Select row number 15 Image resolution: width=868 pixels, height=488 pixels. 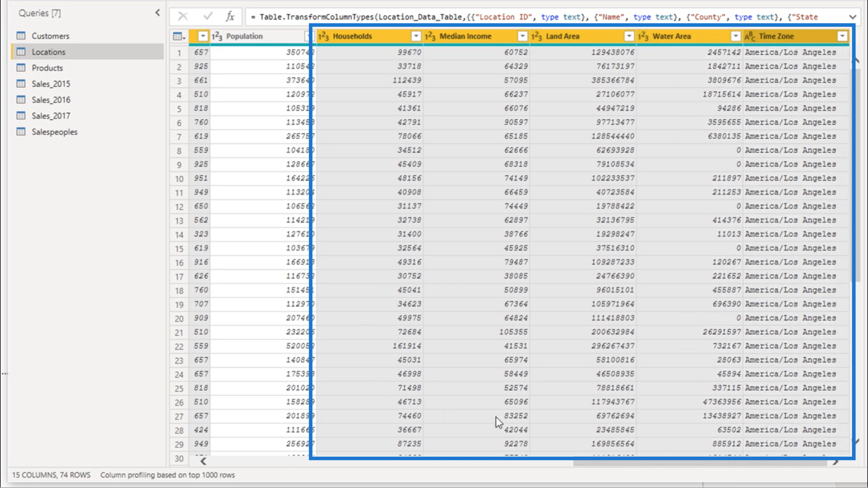[x=179, y=249]
